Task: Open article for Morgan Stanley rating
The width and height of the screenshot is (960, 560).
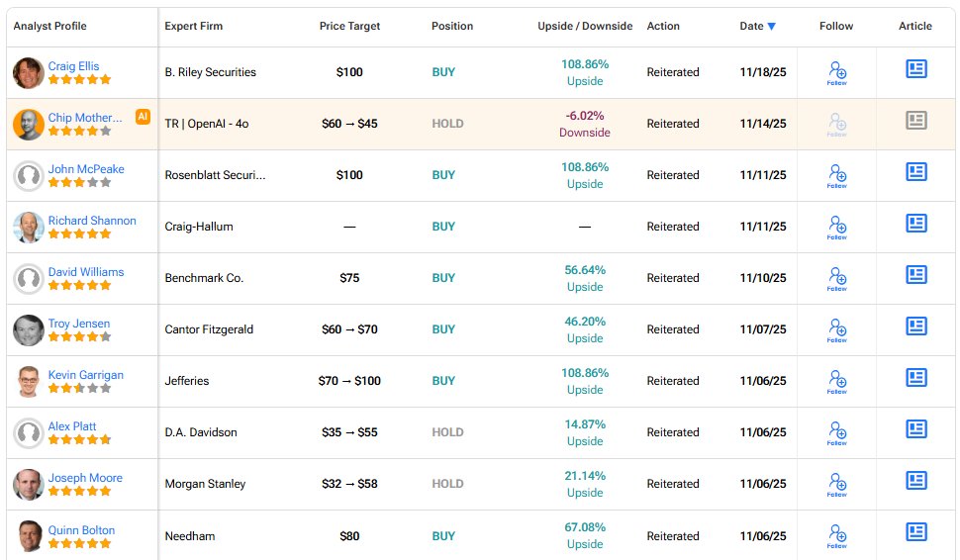Action: (x=915, y=480)
